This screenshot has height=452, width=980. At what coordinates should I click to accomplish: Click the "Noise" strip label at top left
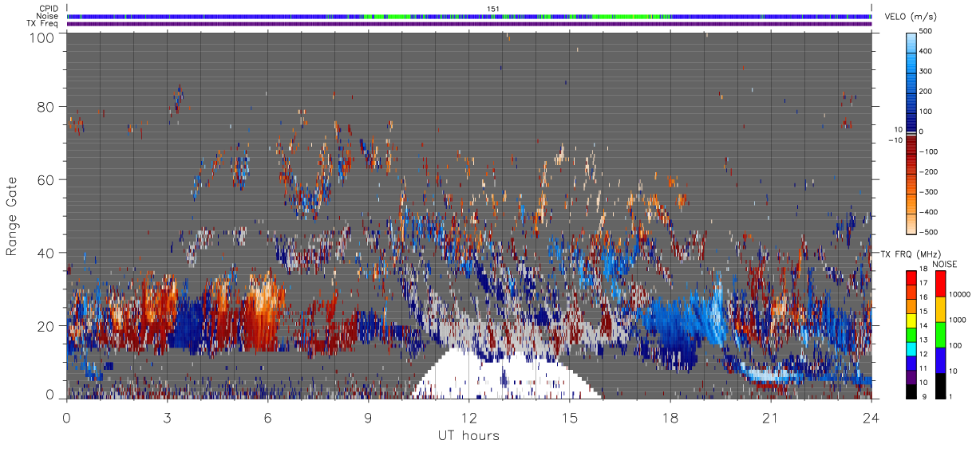pos(47,16)
